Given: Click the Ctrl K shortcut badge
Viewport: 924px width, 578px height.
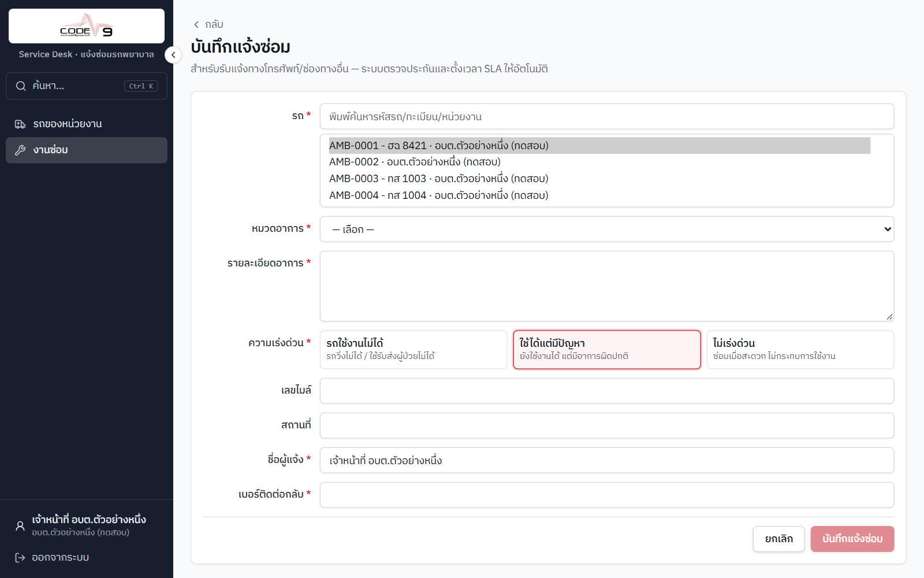Looking at the screenshot, I should [141, 86].
